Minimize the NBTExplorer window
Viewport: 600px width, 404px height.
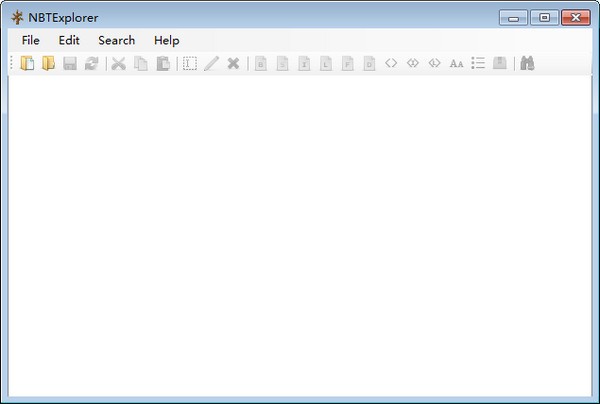tap(513, 18)
